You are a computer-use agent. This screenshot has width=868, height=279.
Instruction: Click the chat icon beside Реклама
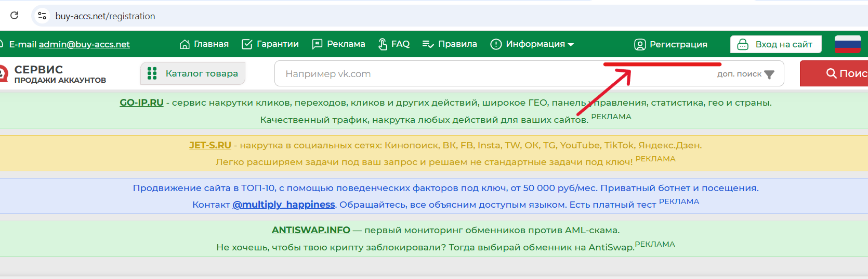[317, 44]
